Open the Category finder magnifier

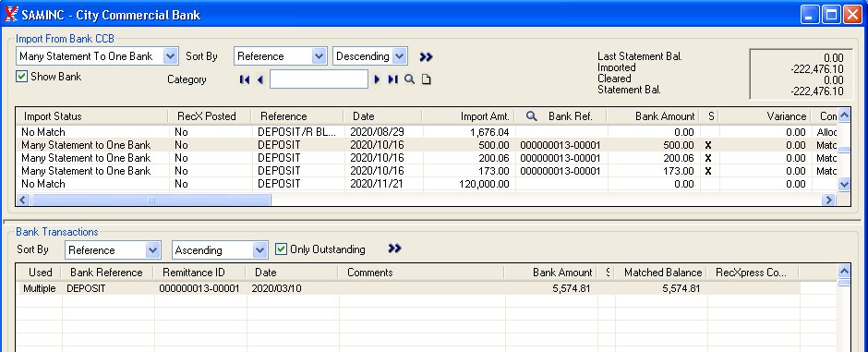click(410, 79)
